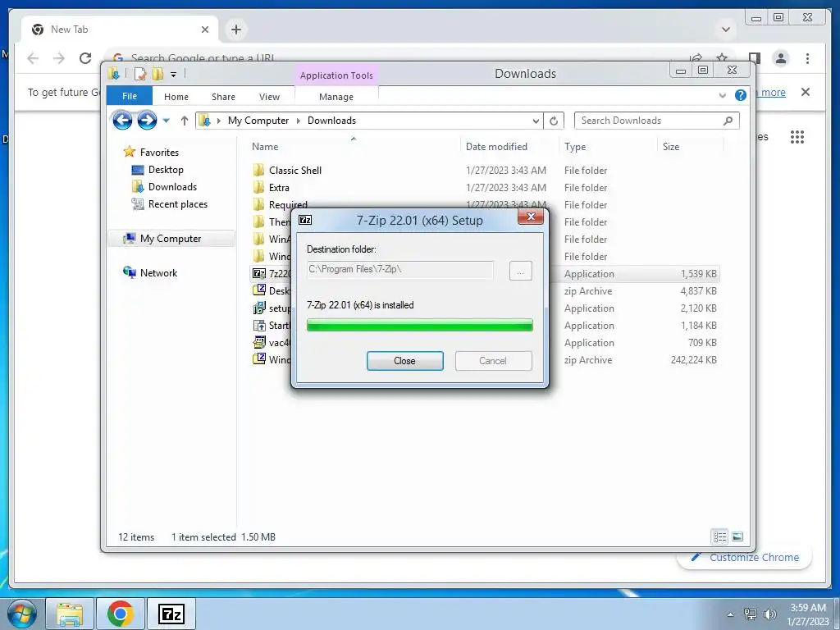840x630 pixels.
Task: Open the Windows Start button
Action: click(x=21, y=614)
